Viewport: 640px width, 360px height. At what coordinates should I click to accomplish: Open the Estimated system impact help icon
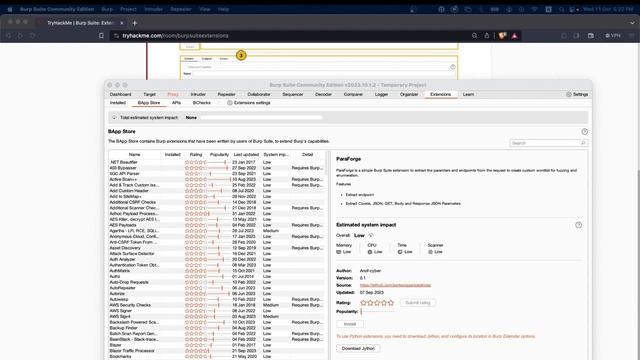coord(578,225)
